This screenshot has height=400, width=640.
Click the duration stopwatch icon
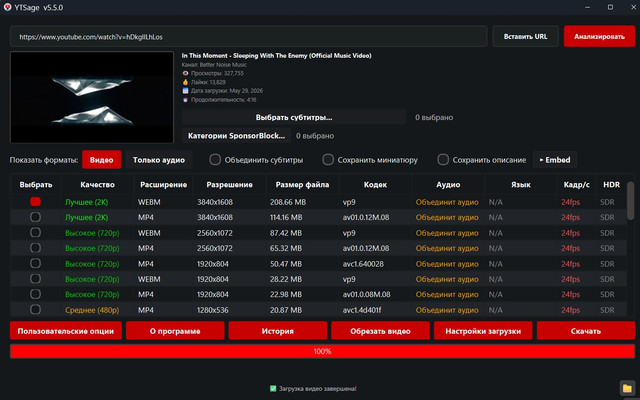click(x=185, y=100)
